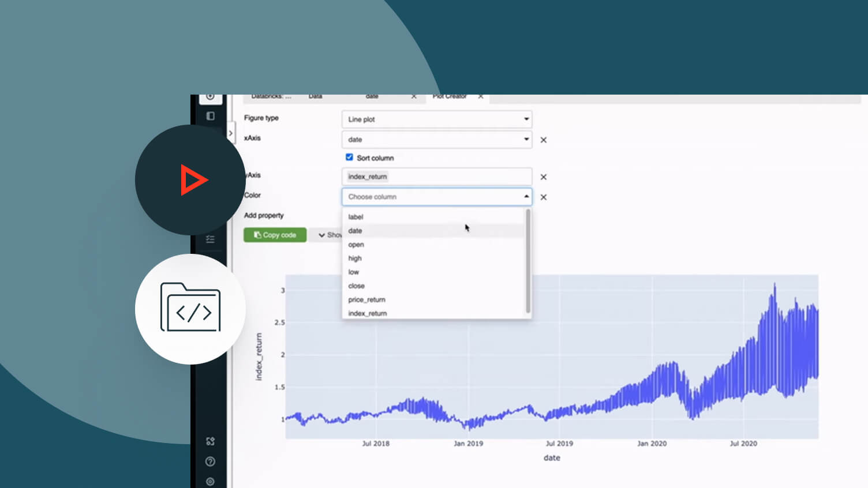Open the help question mark icon
Viewport: 868px width, 488px height.
click(210, 461)
